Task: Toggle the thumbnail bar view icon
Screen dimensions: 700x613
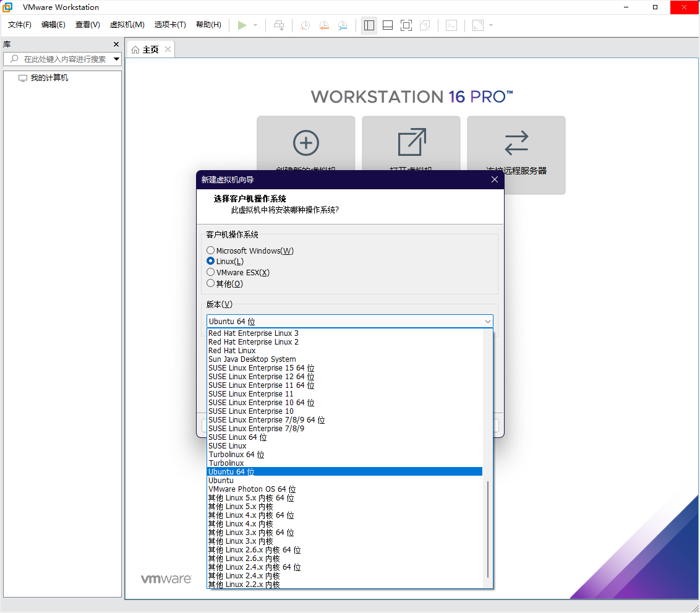Action: 388,25
